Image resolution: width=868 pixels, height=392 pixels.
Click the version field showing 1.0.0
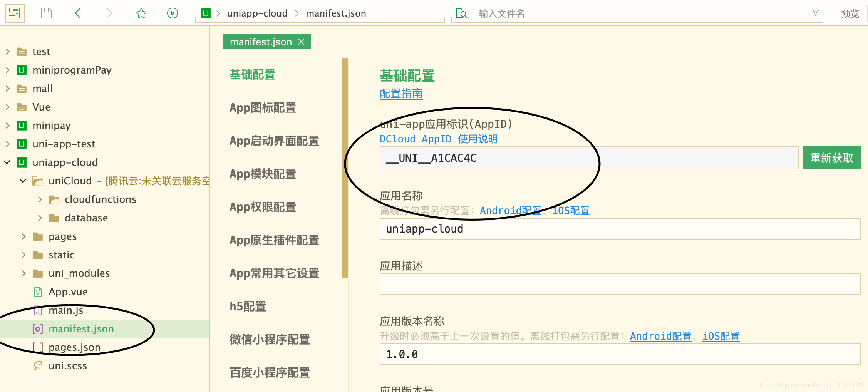(620, 354)
